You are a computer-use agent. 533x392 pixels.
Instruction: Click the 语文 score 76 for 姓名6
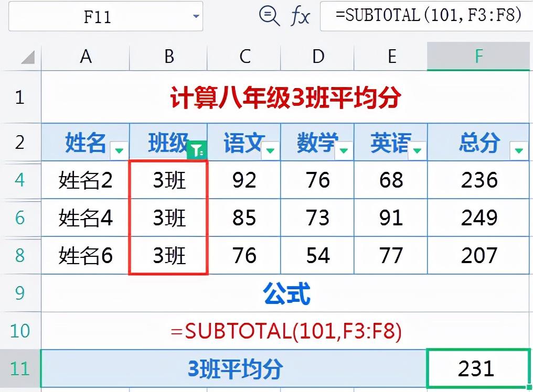point(244,255)
